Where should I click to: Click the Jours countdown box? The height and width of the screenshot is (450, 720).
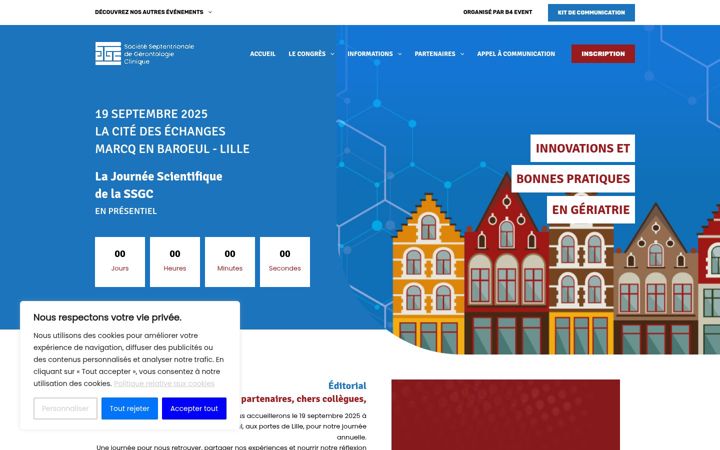coord(120,262)
